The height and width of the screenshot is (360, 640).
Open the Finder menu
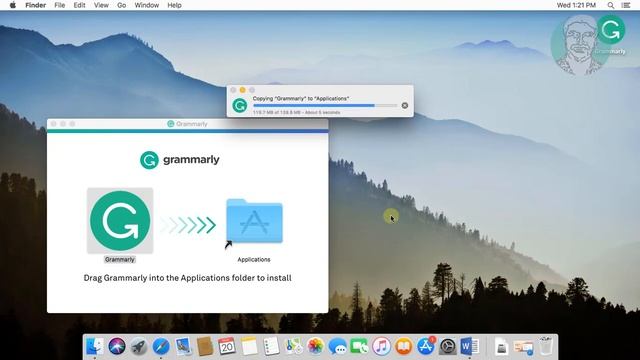coord(36,5)
